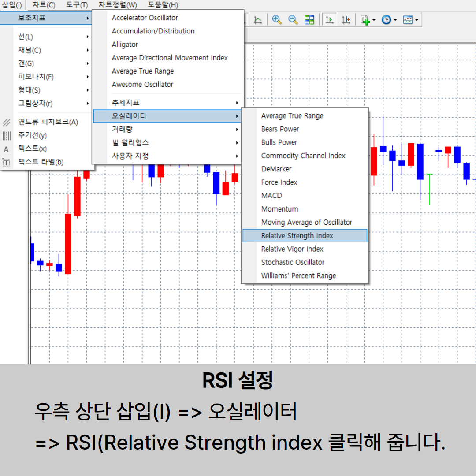Click the Indicators list icon with green plus
The width and height of the screenshot is (476, 476).
tap(365, 20)
